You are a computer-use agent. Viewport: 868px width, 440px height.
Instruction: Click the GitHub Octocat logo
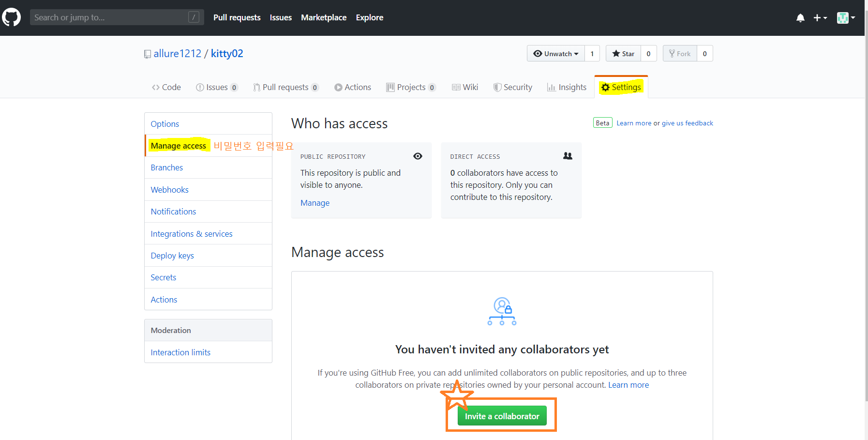point(12,17)
